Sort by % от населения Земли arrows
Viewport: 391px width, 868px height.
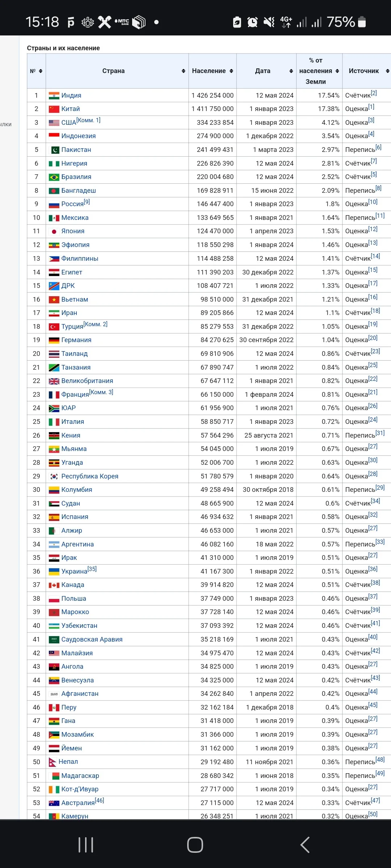click(x=337, y=71)
